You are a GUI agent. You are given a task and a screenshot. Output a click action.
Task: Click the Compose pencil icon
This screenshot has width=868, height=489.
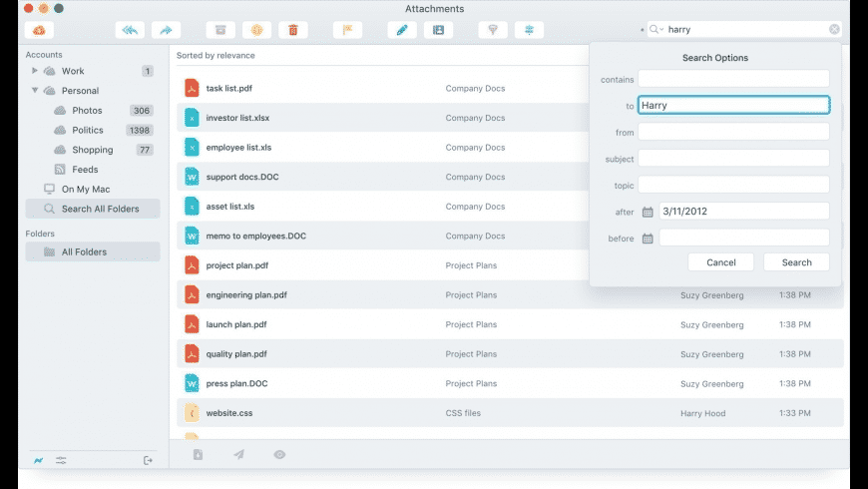402,30
